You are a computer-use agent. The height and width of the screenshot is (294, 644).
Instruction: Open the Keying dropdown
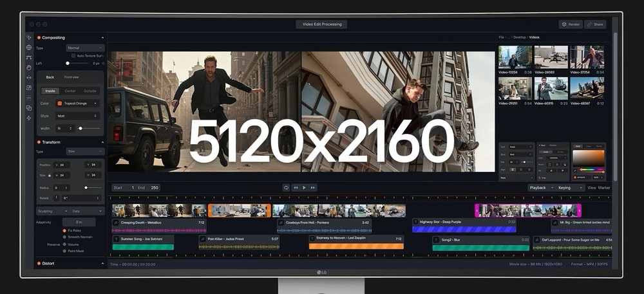[x=570, y=188]
